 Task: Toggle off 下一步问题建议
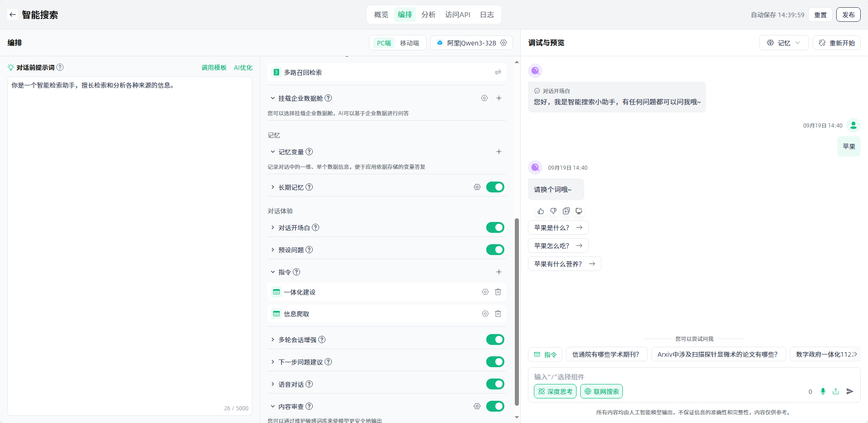[x=495, y=362]
